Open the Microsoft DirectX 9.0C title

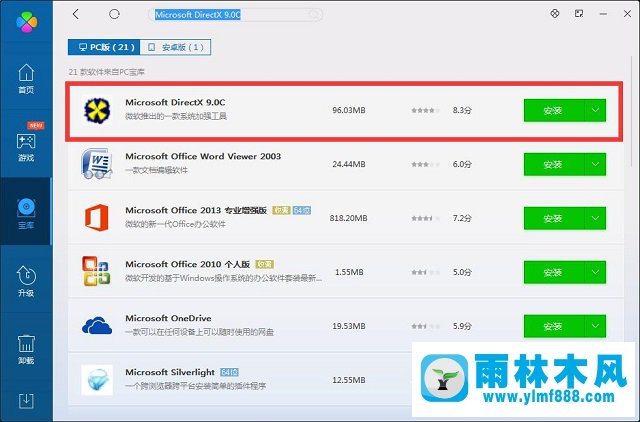tap(175, 102)
